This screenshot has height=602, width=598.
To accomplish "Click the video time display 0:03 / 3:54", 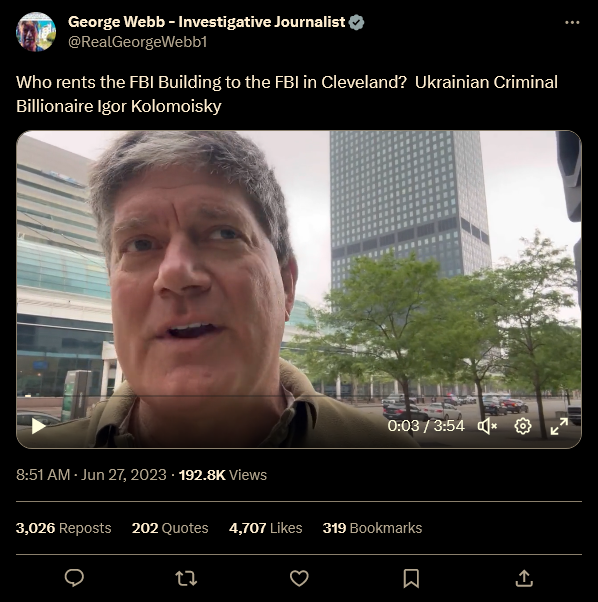I will (x=426, y=426).
